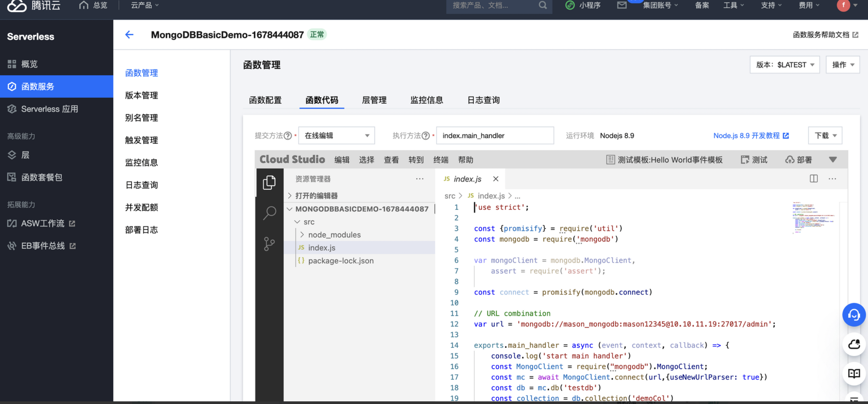The width and height of the screenshot is (868, 404).
Task: Click the mail envelope icon in top bar
Action: tap(622, 5)
